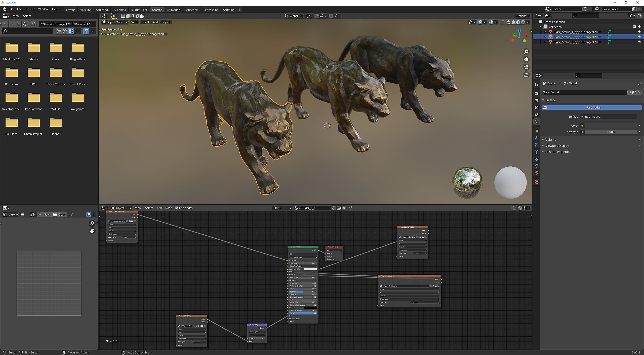Click the viewport zoom magnifier icon

(526, 52)
